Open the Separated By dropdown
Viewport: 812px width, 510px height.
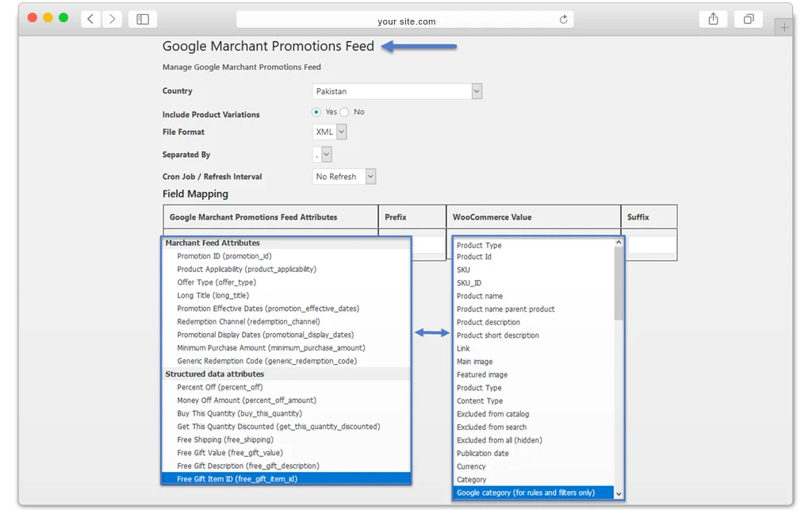pos(322,155)
